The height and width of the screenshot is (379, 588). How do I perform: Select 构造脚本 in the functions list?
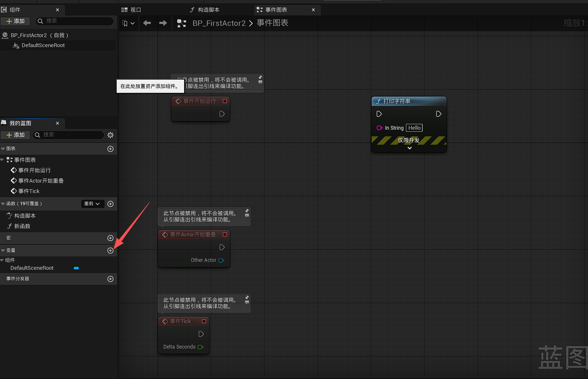point(25,216)
